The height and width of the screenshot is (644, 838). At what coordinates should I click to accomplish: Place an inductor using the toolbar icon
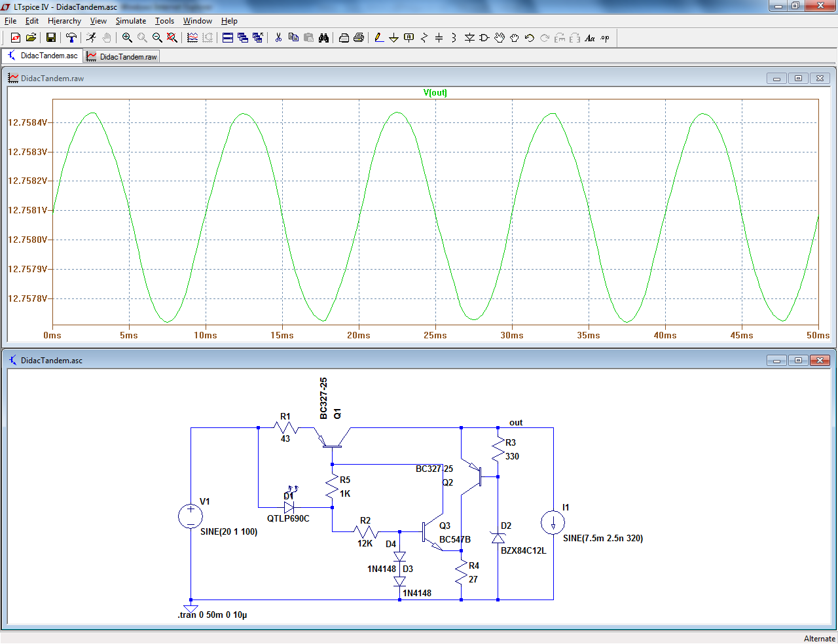tap(454, 38)
